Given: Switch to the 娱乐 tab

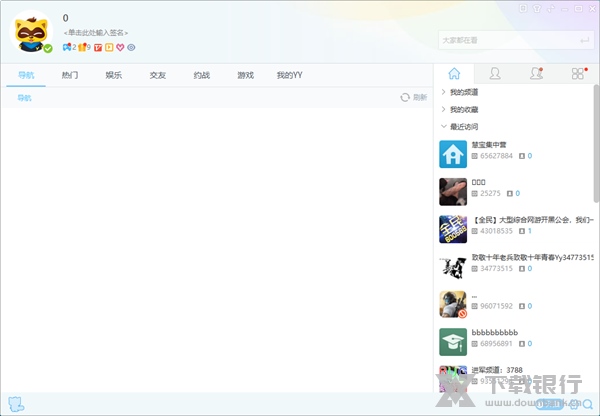Looking at the screenshot, I should (x=114, y=75).
